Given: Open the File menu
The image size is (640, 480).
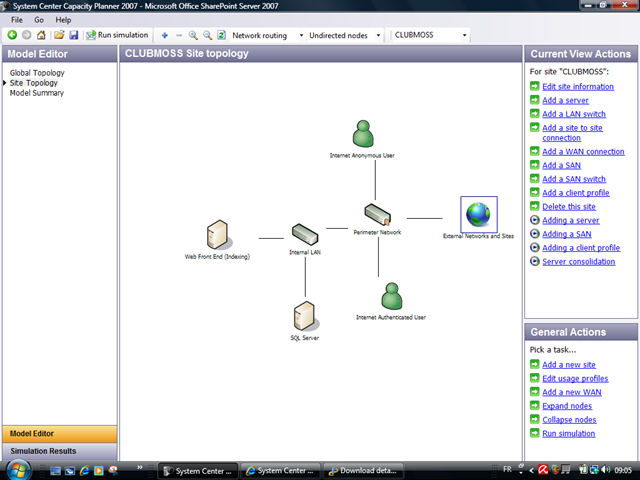Looking at the screenshot, I should (x=17, y=20).
